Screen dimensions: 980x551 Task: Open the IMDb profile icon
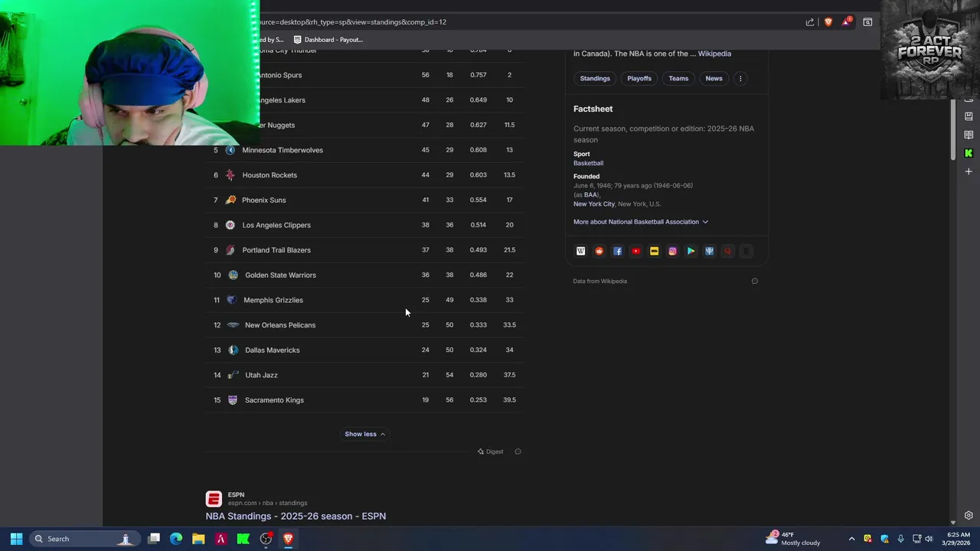pos(654,251)
